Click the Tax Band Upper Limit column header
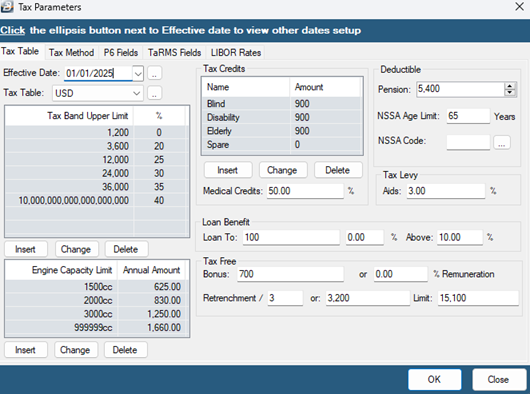This screenshot has width=530, height=394. coord(69,116)
